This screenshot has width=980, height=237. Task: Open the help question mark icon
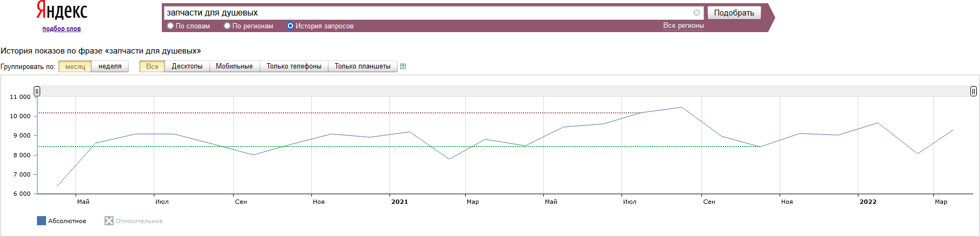pyautogui.click(x=403, y=66)
